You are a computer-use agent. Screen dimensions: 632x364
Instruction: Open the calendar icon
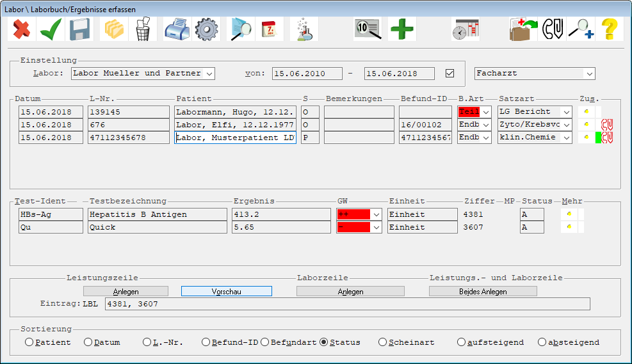269,29
